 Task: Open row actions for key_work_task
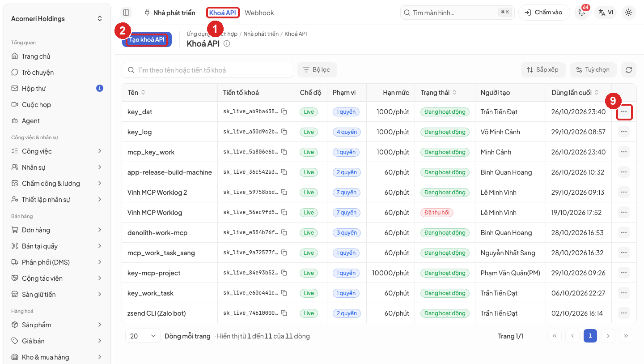[x=624, y=293]
